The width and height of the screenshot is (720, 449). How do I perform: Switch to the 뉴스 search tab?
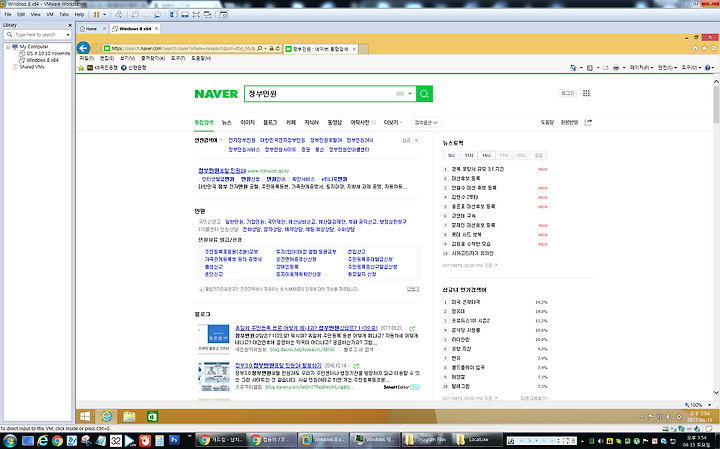pyautogui.click(x=226, y=123)
